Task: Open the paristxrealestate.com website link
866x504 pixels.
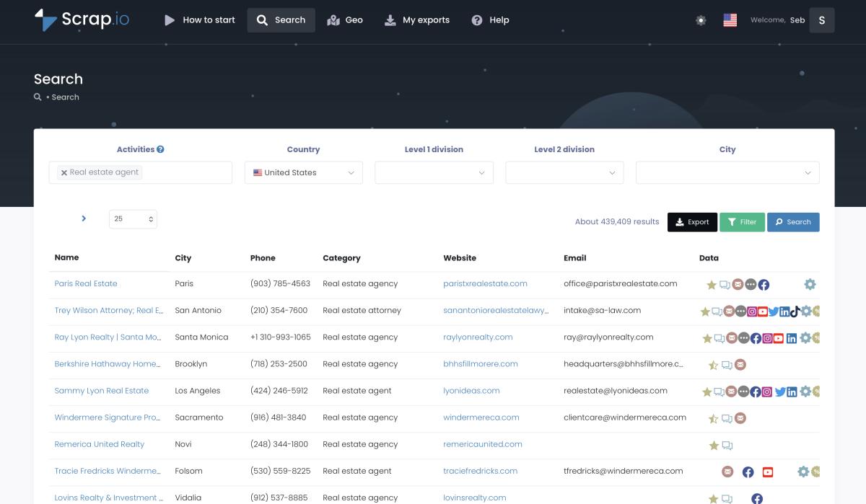Action: [x=485, y=284]
